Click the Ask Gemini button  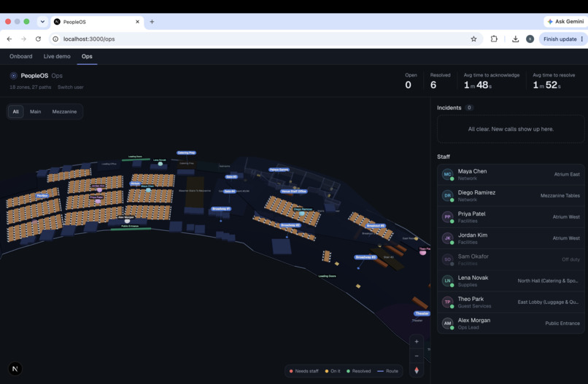tap(565, 21)
